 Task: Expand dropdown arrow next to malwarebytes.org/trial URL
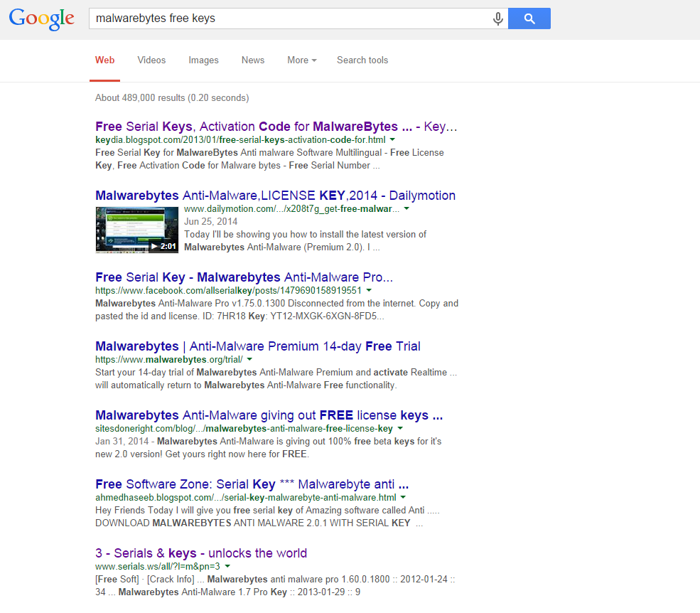(x=249, y=359)
